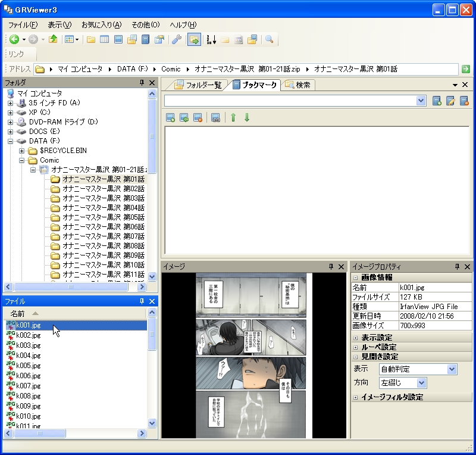
Task: Select the 第02話 folder in the tree
Action: (103, 189)
